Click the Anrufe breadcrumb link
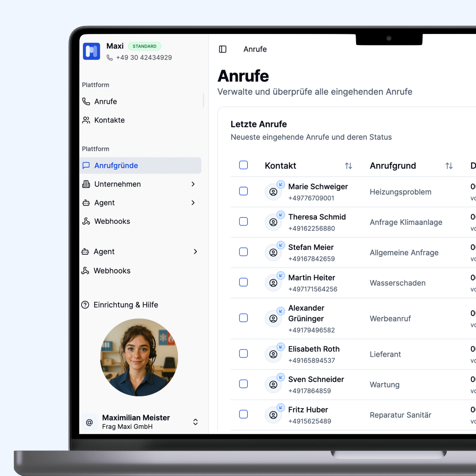 click(x=255, y=49)
